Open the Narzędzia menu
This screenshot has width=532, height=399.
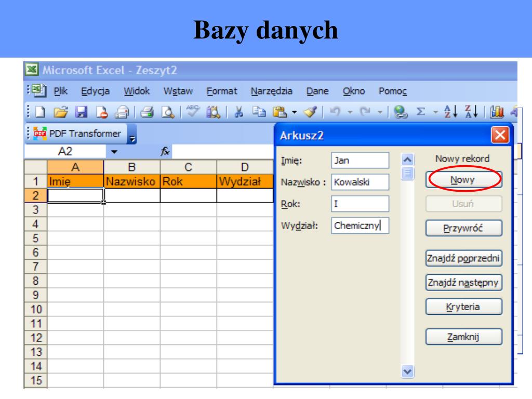(271, 91)
